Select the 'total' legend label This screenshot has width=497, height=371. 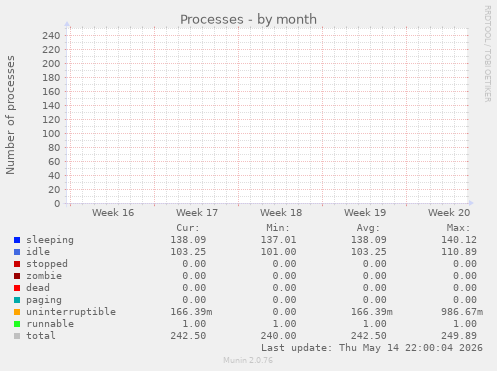click(41, 336)
